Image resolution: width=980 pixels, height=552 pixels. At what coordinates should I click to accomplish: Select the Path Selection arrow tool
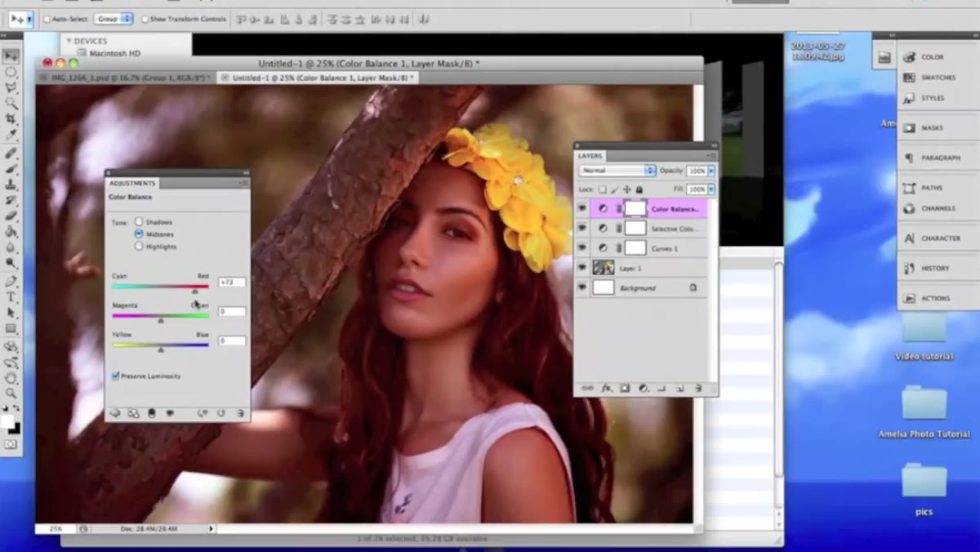(x=11, y=312)
